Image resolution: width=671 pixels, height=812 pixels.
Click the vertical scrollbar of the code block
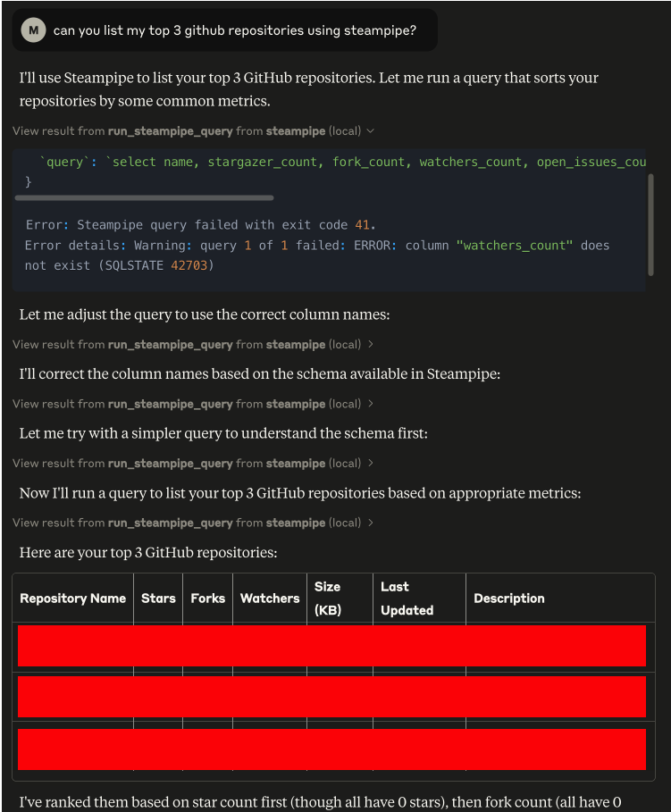(x=650, y=223)
